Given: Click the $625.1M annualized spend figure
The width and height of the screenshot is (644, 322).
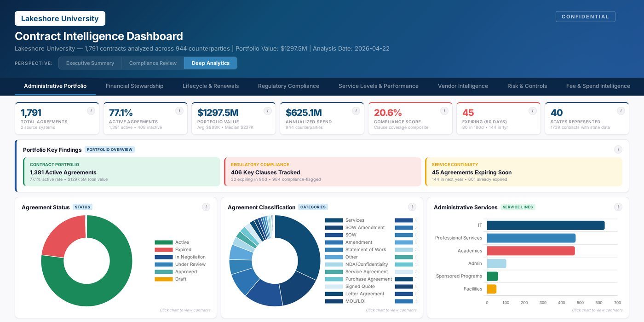Looking at the screenshot, I should (x=304, y=113).
